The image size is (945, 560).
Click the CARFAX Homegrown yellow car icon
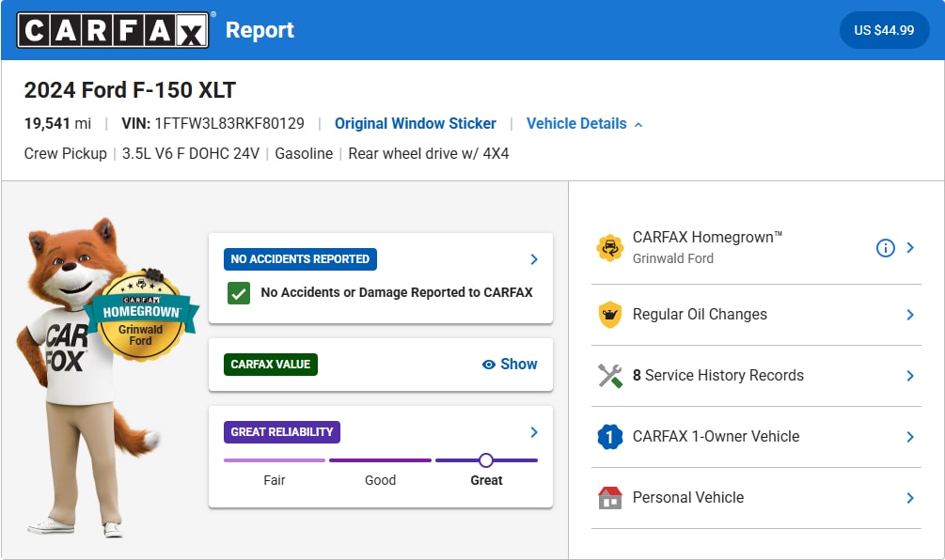pos(609,247)
